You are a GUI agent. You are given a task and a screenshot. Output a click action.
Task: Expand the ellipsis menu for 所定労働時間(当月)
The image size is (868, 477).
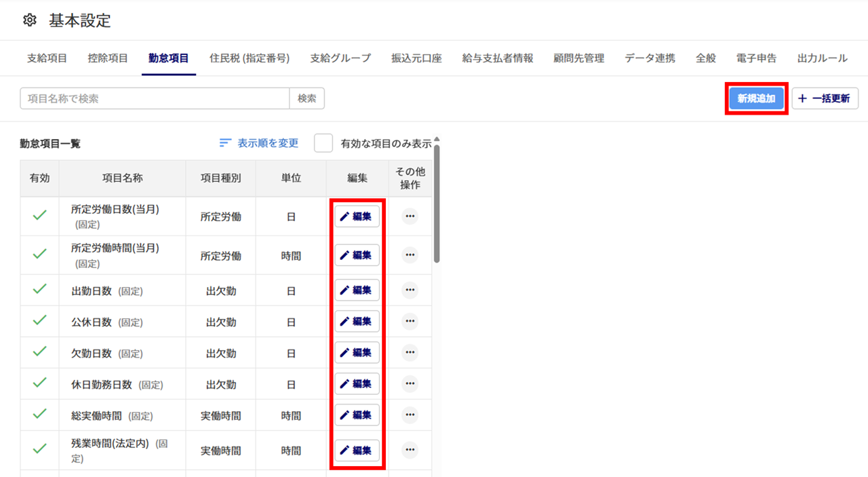click(410, 255)
